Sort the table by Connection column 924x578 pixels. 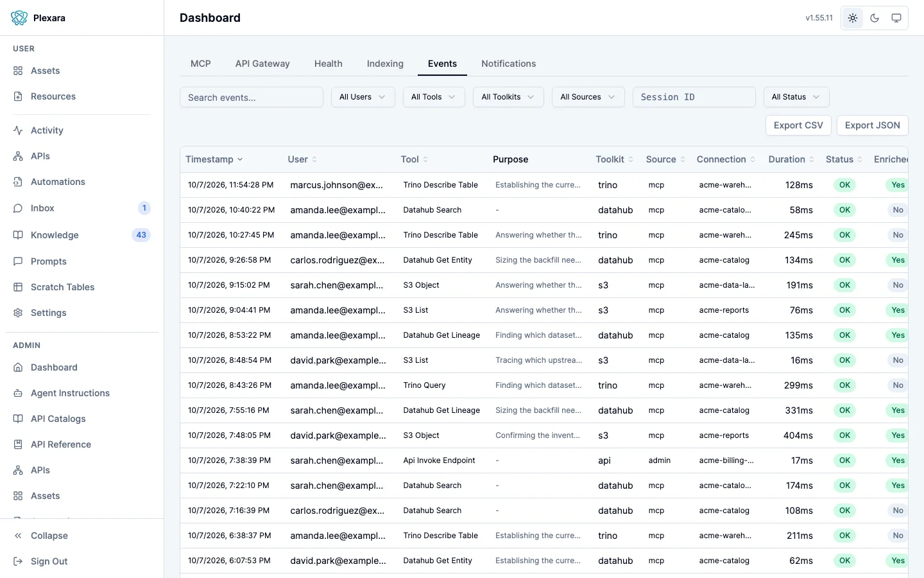(726, 159)
